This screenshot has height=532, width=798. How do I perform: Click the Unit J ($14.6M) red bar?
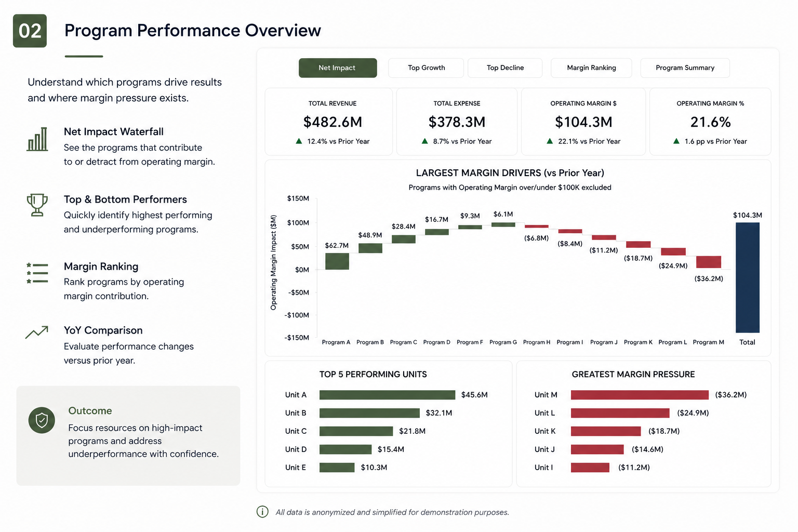597,449
